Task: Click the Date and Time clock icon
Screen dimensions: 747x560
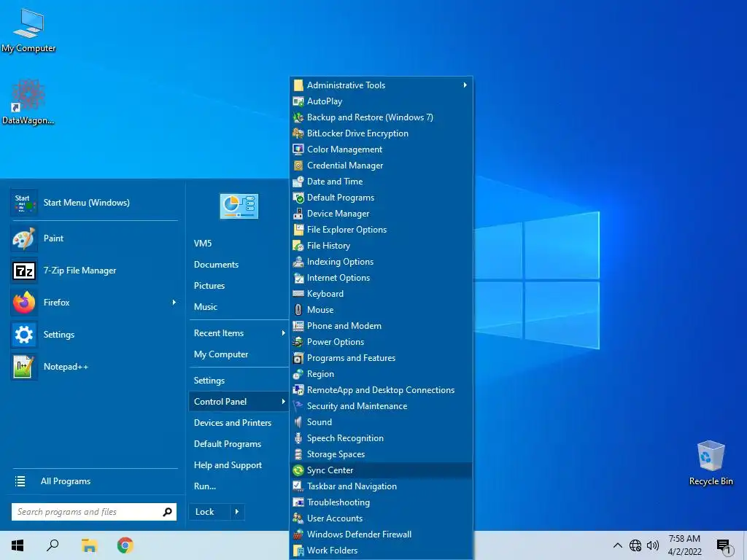Action: (298, 182)
